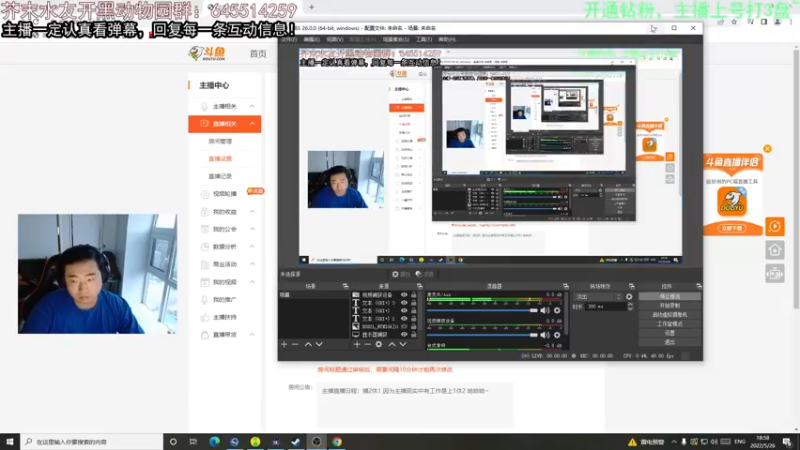Open the 视图(V) menu in OBS
This screenshot has height=450, width=800.
click(335, 39)
